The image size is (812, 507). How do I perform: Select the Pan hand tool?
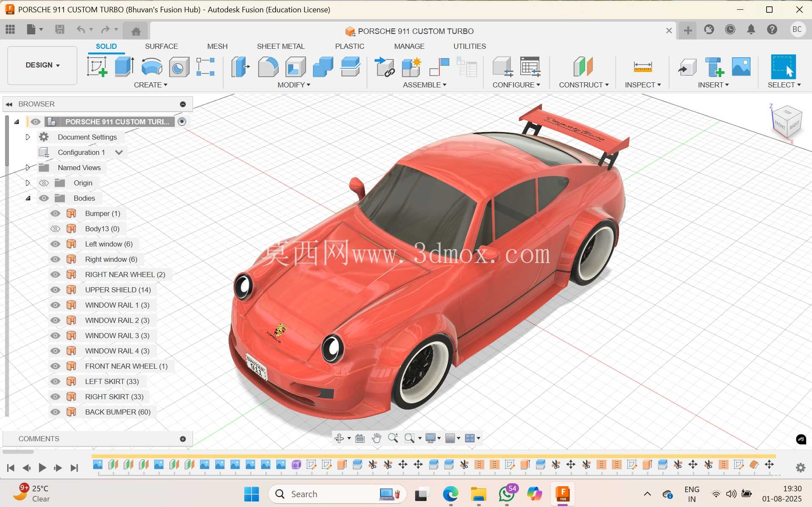click(x=376, y=438)
